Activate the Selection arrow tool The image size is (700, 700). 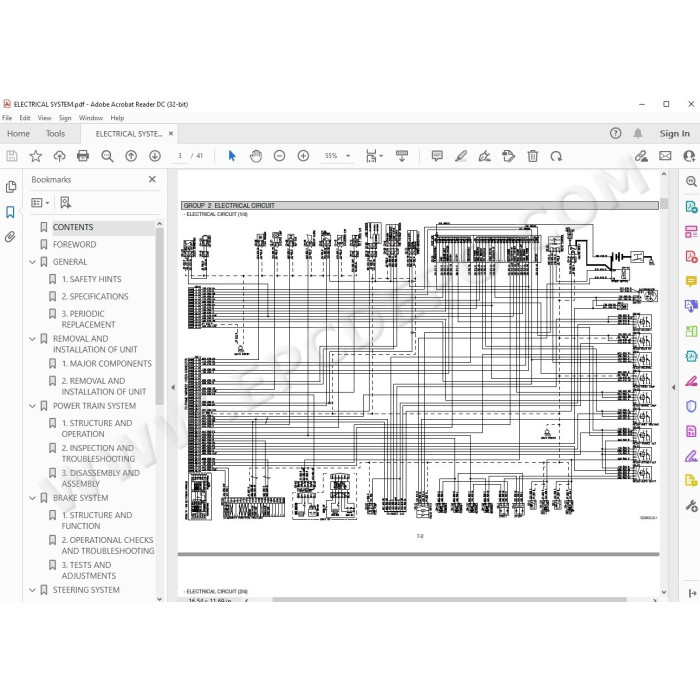[232, 156]
